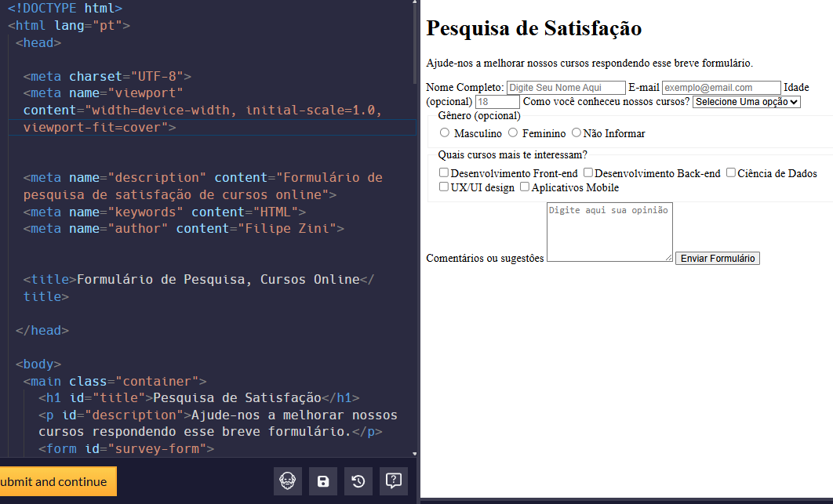Click the code editor vertical scrollbar thumb

coord(415,45)
